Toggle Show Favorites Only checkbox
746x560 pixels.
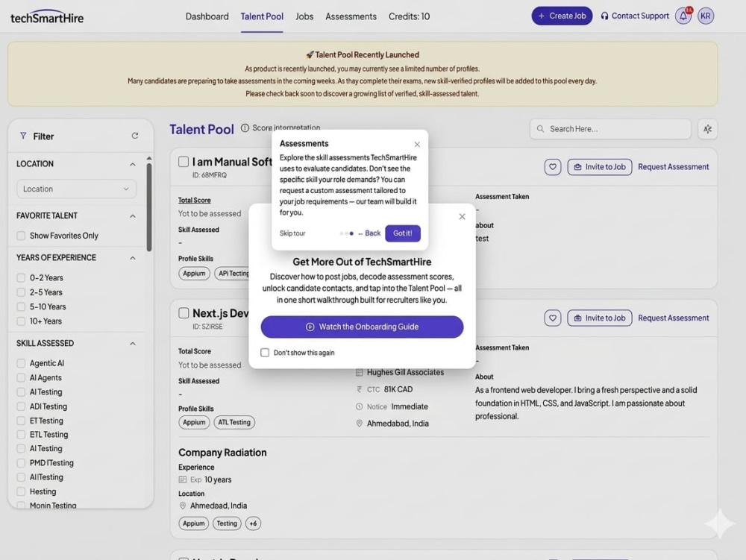21,236
